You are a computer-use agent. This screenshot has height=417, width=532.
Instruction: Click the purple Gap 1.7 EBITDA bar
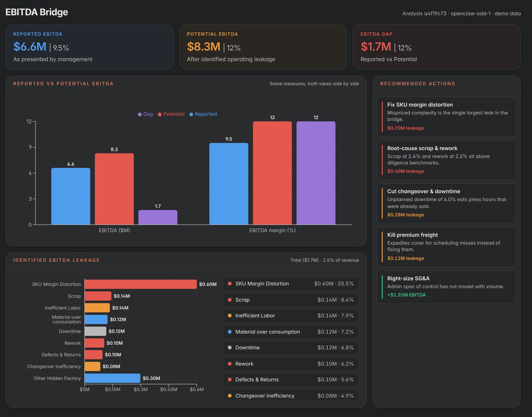(x=158, y=217)
